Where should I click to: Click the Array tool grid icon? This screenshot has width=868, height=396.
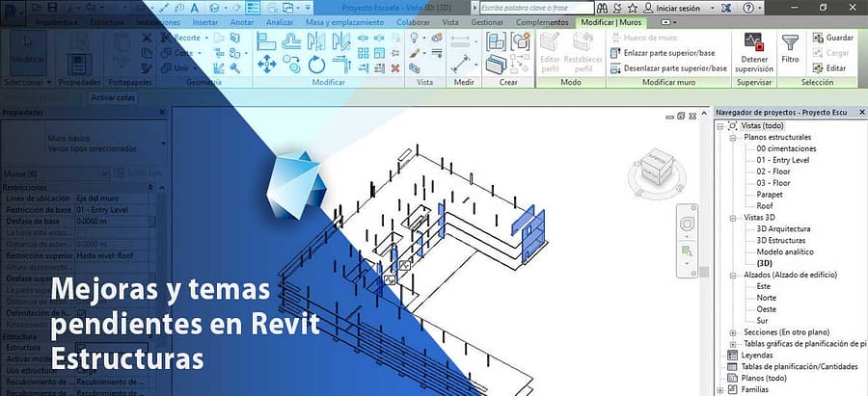coord(364,53)
